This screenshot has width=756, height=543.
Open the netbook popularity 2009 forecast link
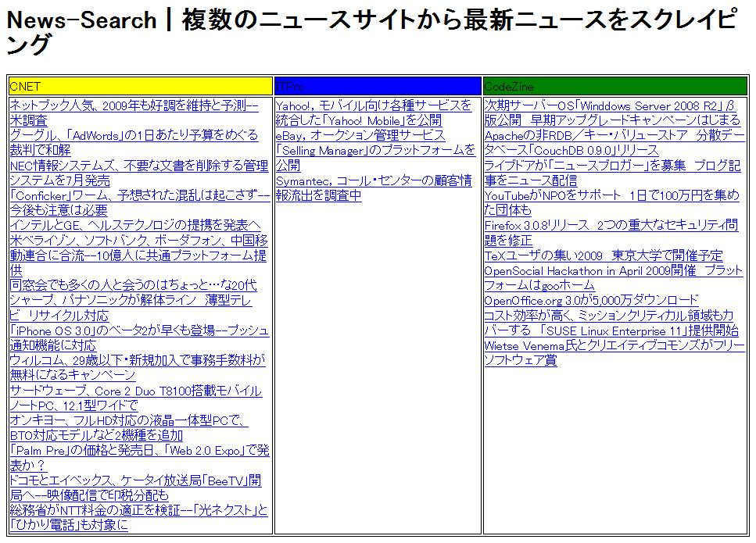(134, 113)
